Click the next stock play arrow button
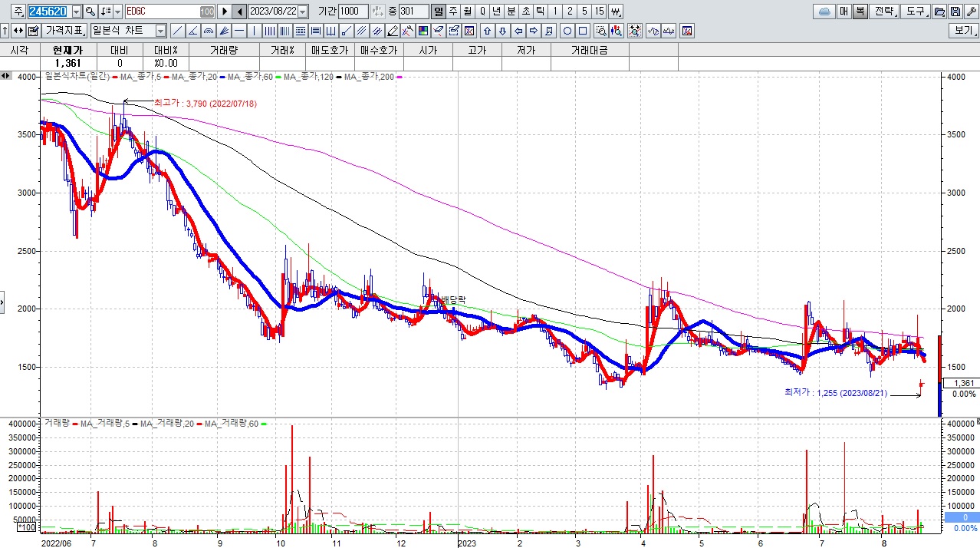Image resolution: width=980 pixels, height=548 pixels. pos(224,12)
